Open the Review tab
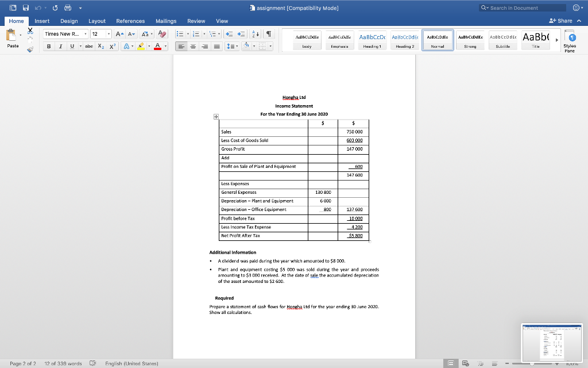 [196, 21]
